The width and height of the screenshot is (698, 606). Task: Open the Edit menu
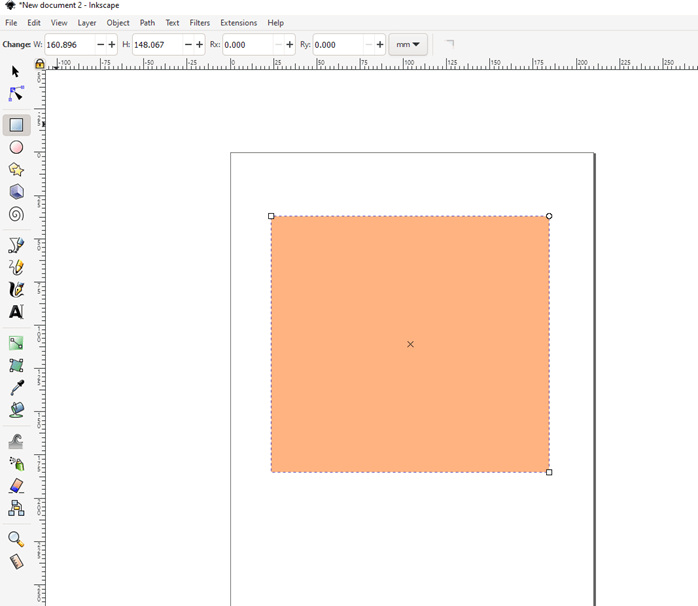click(34, 23)
